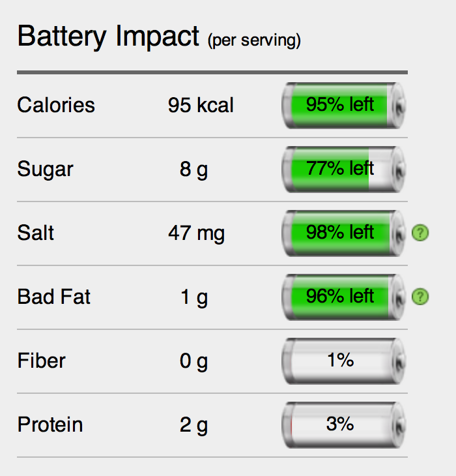Click the Calories 95% left battery icon
The width and height of the screenshot is (456, 476).
(343, 106)
